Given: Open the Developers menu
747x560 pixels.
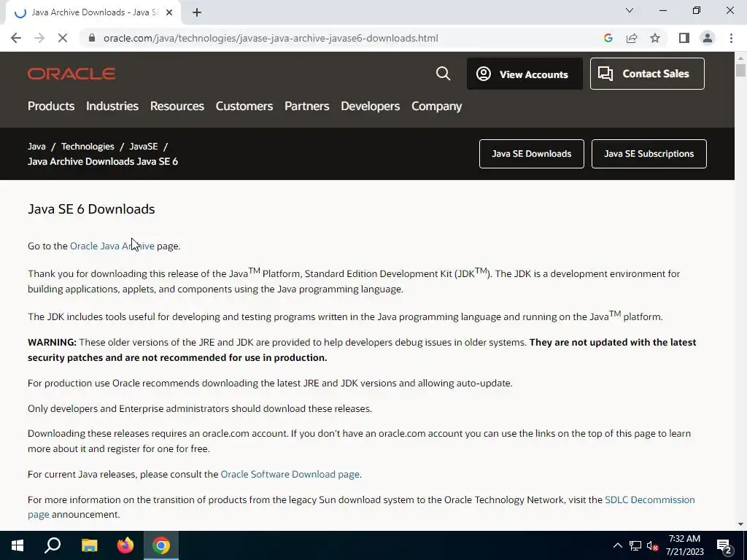Looking at the screenshot, I should 370,106.
